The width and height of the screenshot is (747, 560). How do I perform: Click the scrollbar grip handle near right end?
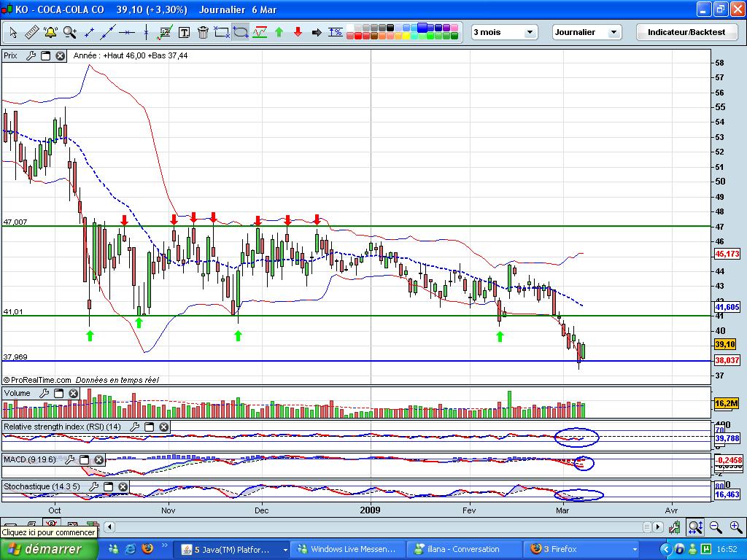click(x=647, y=526)
